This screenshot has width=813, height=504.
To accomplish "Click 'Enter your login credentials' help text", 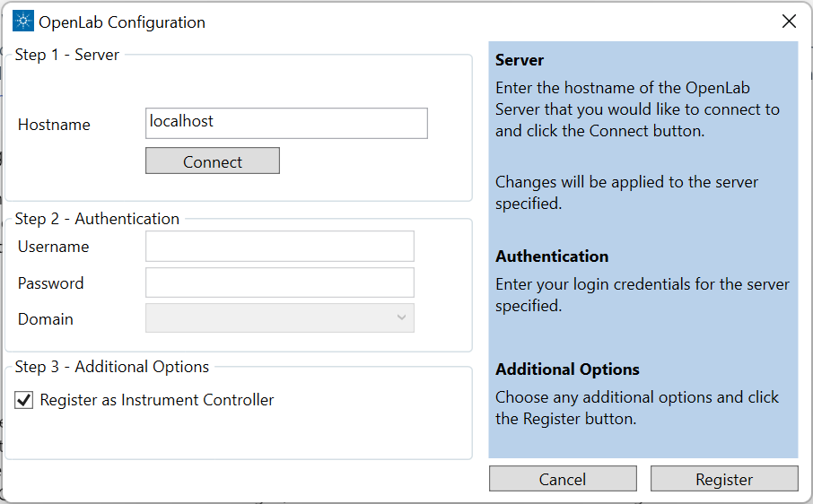I will [x=642, y=295].
